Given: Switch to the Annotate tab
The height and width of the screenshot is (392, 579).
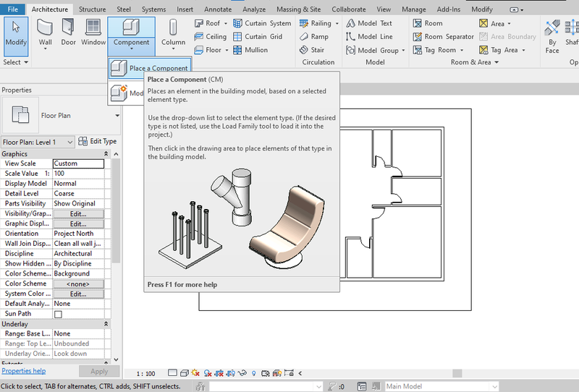Looking at the screenshot, I should point(218,9).
